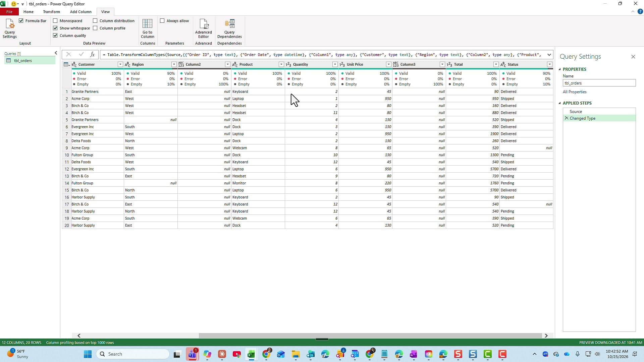Toggle Show whitespace checkbox
Viewport: 644px width, 362px height.
[55, 28]
